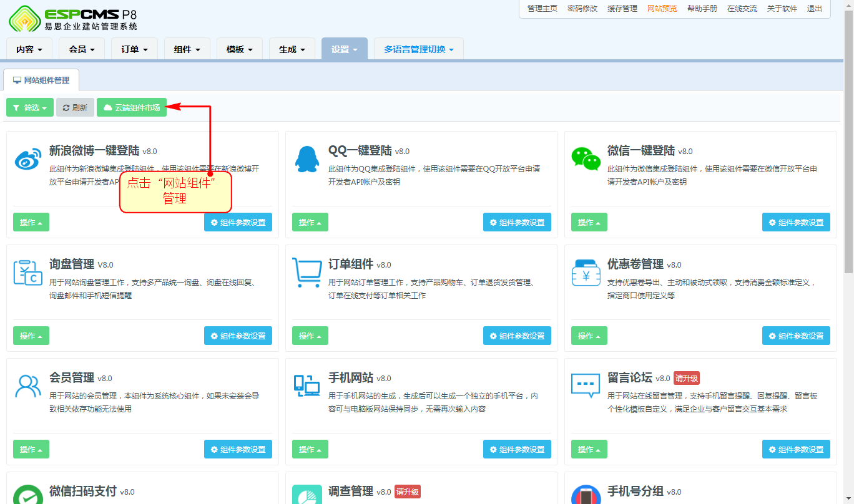The height and width of the screenshot is (504, 854).
Task: Open 组件参数设置 for 会员管理
Action: [x=238, y=449]
